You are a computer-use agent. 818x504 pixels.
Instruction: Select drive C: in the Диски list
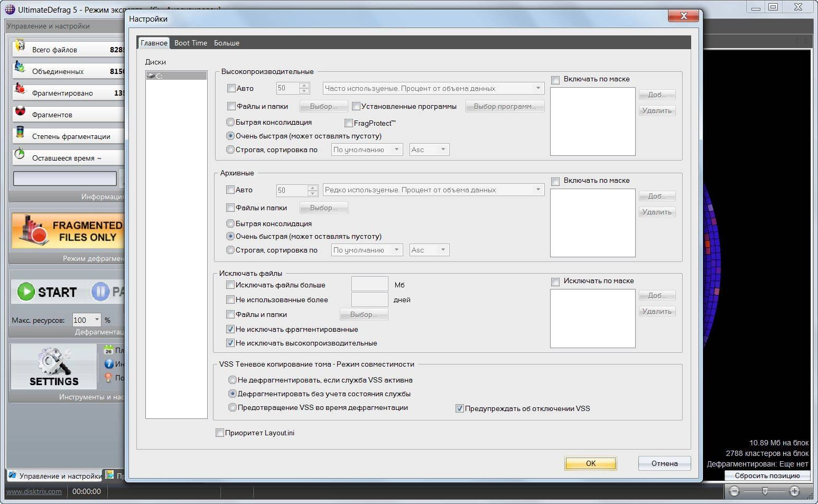[x=176, y=76]
